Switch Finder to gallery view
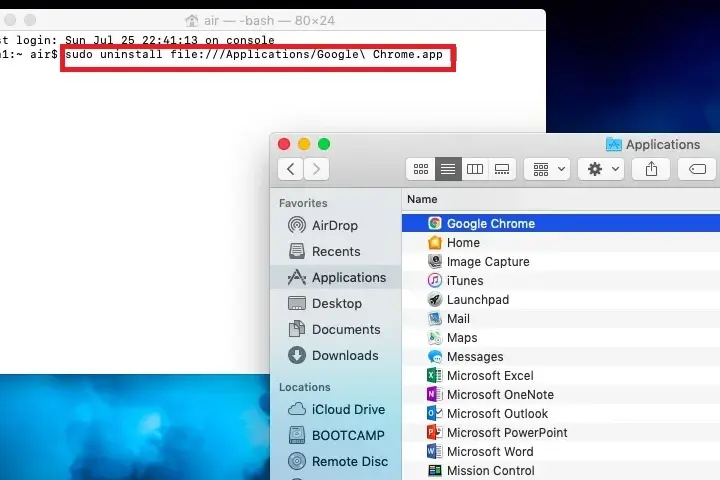 click(502, 169)
